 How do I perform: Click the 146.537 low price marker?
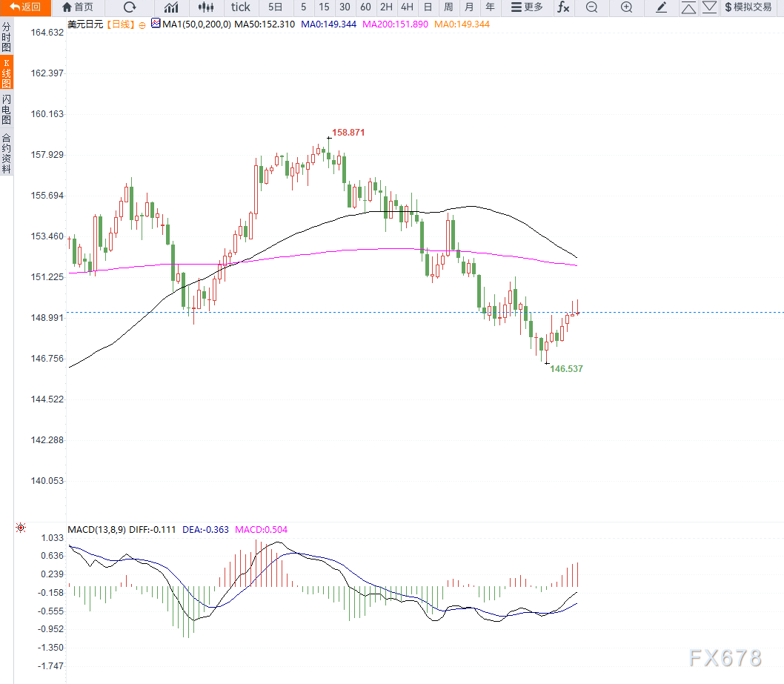[x=566, y=369]
